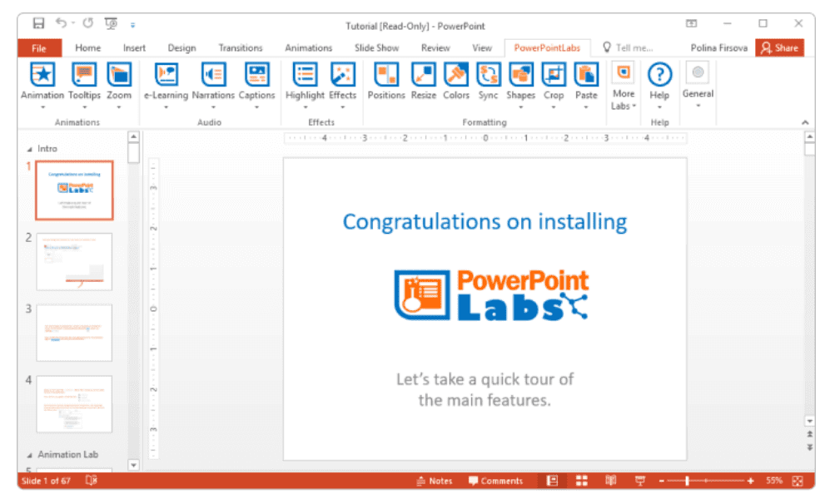The height and width of the screenshot is (504, 830).
Task: Save the presentation from the quick access toolbar
Action: click(38, 23)
